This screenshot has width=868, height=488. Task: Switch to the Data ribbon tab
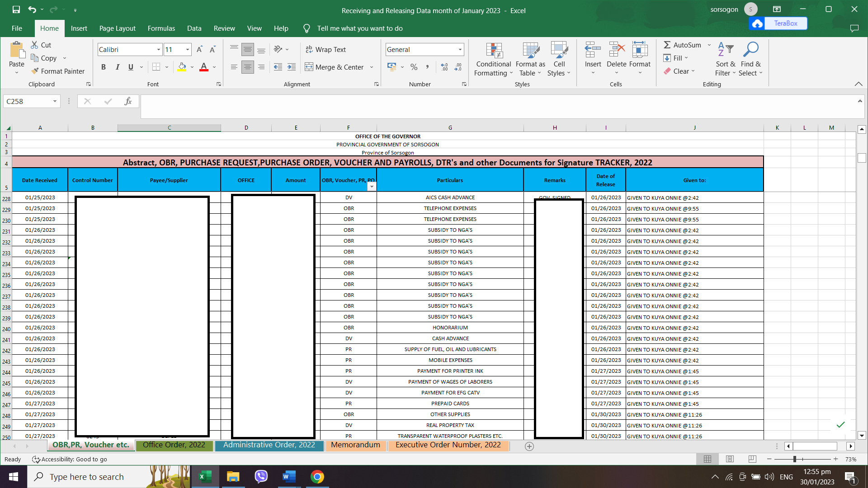(194, 28)
